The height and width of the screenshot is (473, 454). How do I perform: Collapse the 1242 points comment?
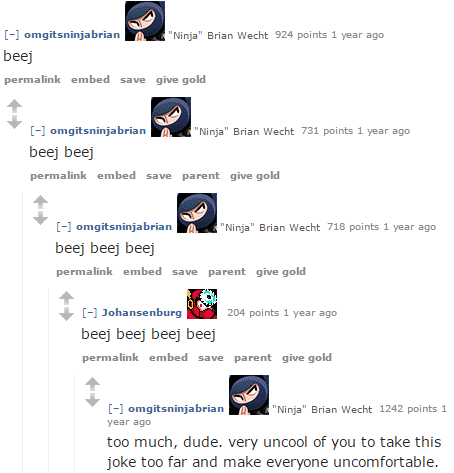tap(116, 409)
